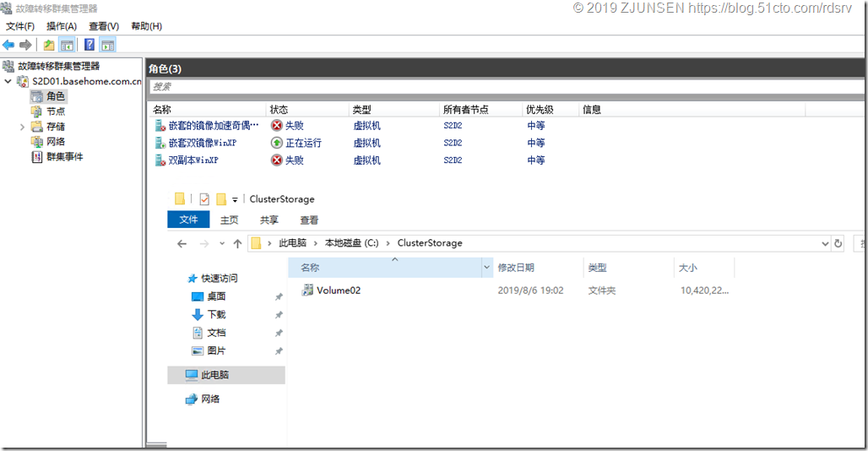Expand the 存储 tree node
Screen dimensions: 868x451
[x=22, y=127]
